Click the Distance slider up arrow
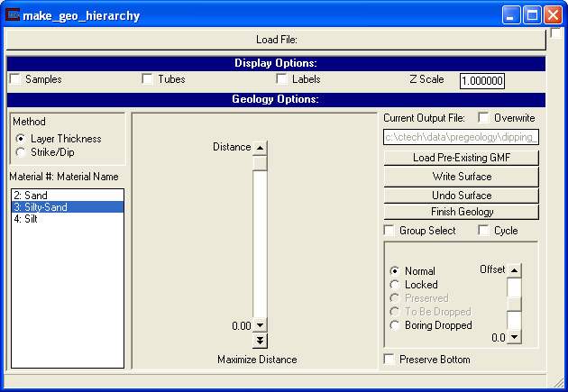The image size is (568, 392). click(x=260, y=148)
